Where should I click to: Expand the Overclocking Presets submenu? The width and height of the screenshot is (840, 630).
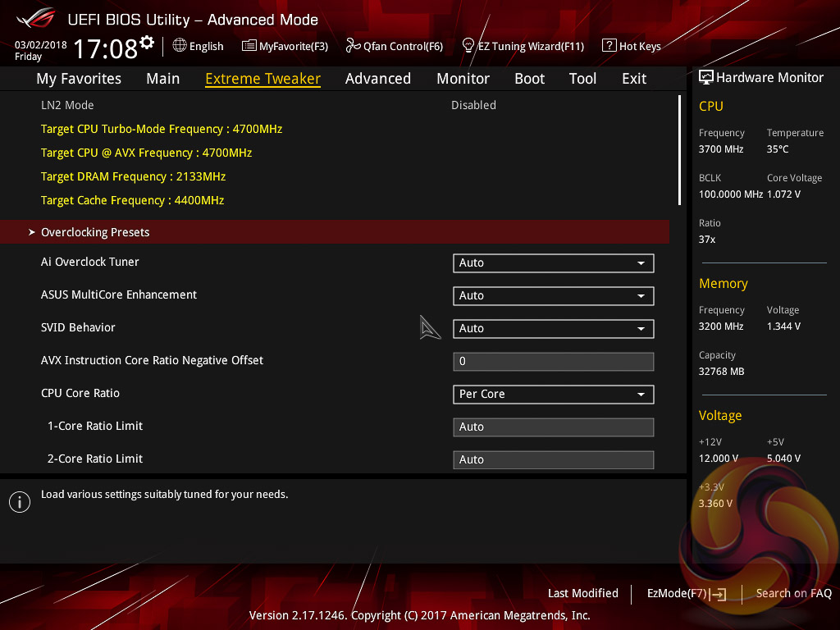tap(335, 232)
